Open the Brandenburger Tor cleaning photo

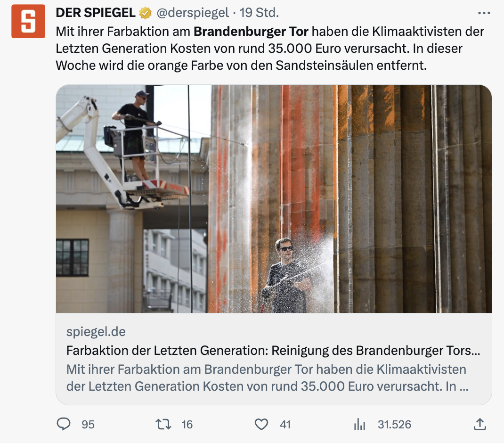click(274, 199)
